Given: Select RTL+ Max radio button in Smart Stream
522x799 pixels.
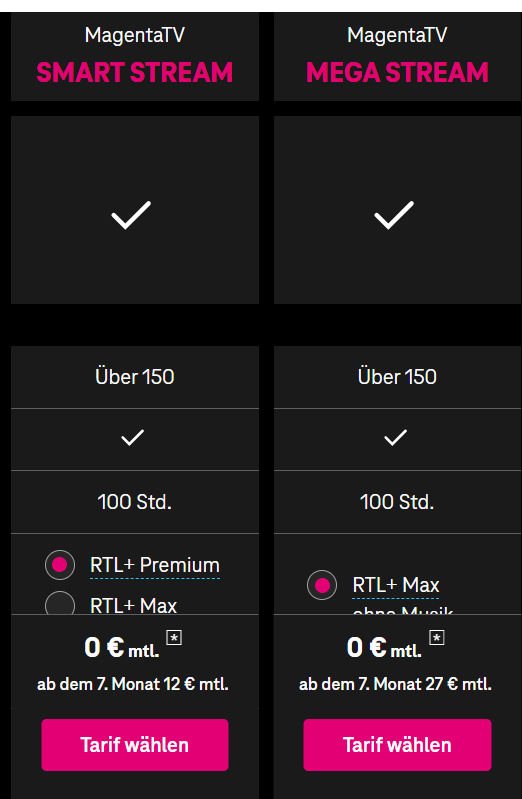Looking at the screenshot, I should click(60, 603).
